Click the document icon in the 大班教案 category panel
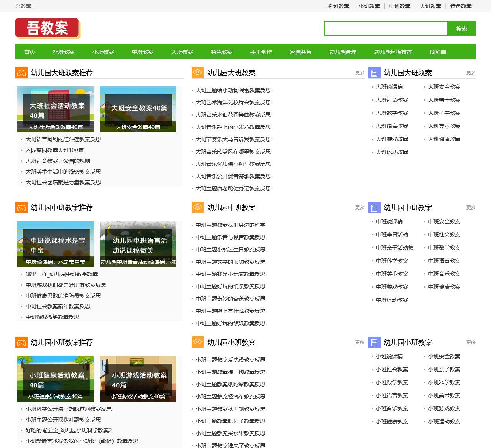491x448 pixels. point(374,73)
